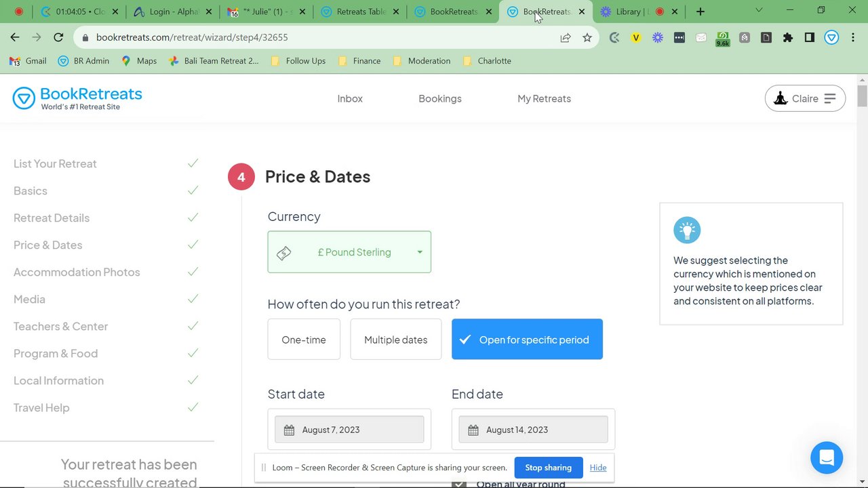Open the Intercom chat bubble

click(826, 458)
